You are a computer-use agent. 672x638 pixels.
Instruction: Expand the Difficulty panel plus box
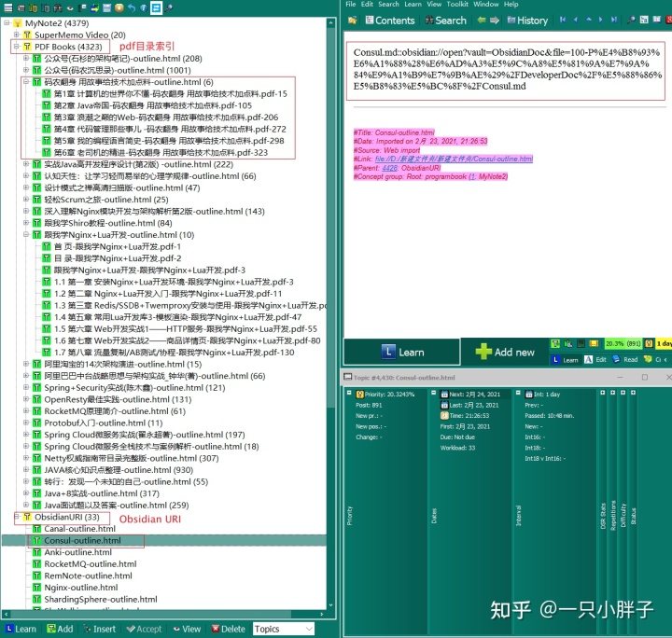[x=623, y=393]
